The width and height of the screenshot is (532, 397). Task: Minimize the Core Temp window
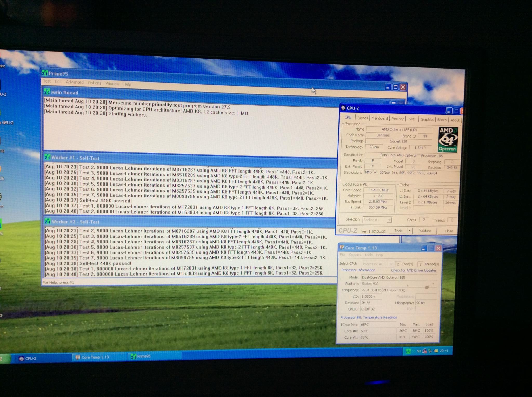424,248
